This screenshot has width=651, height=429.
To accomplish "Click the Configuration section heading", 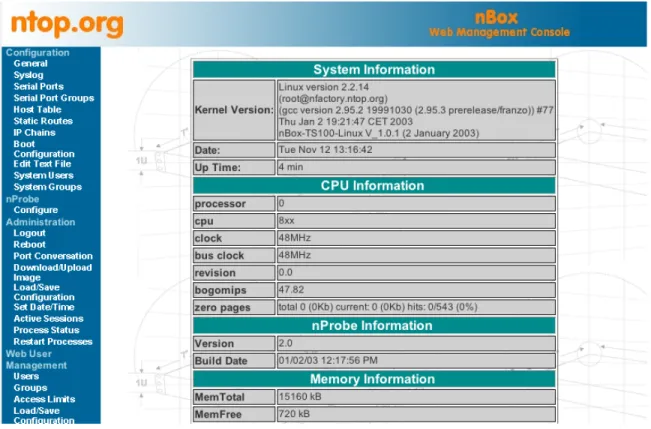I will pyautogui.click(x=37, y=53).
